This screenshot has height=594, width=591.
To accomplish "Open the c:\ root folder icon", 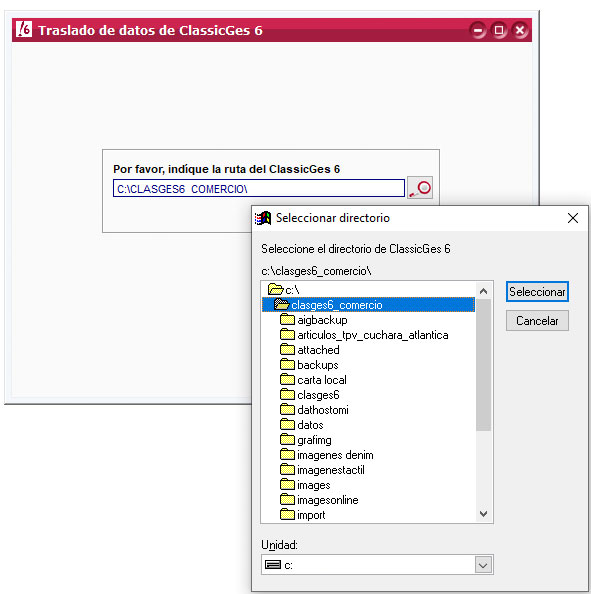I will coord(275,289).
